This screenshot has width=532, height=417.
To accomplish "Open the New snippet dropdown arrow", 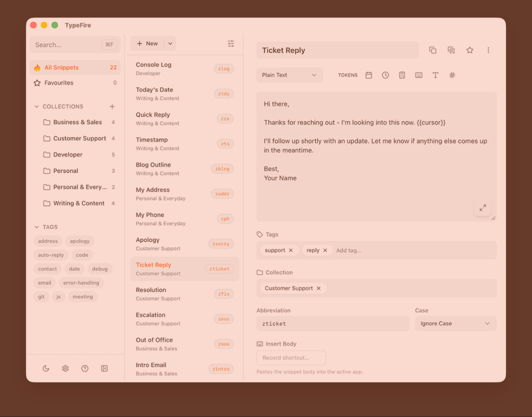I will 170,44.
